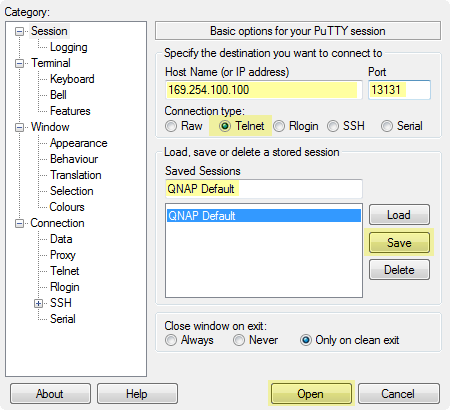The width and height of the screenshot is (450, 410).
Task: Open the Data settings category
Action: [x=61, y=239]
